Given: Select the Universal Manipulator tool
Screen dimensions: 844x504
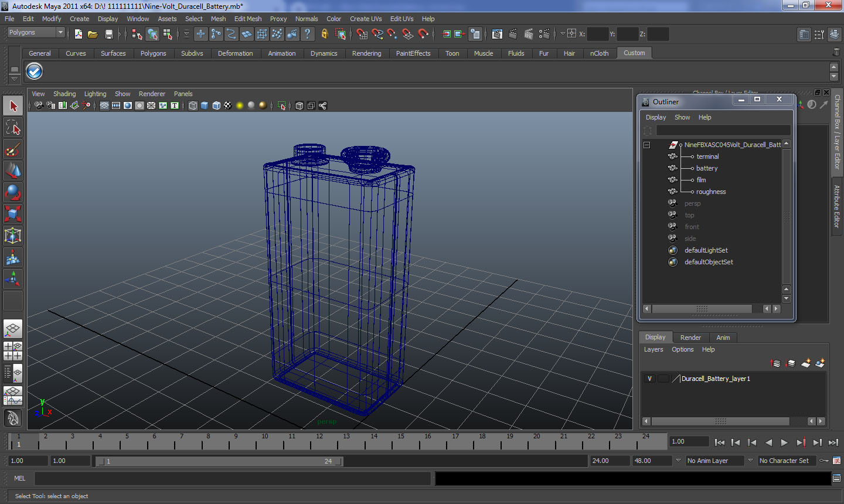Looking at the screenshot, I should pos(13,236).
